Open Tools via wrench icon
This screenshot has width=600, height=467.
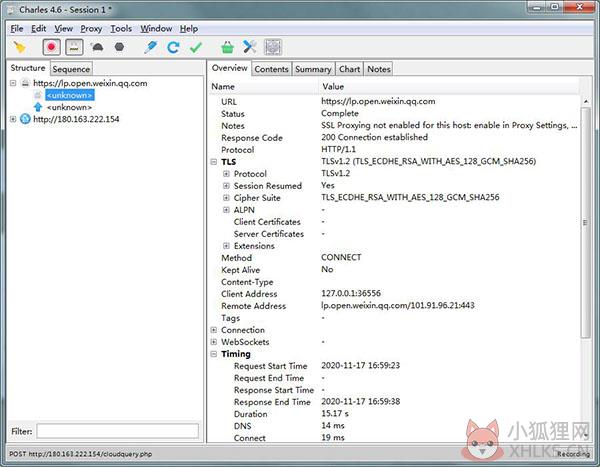pyautogui.click(x=250, y=47)
